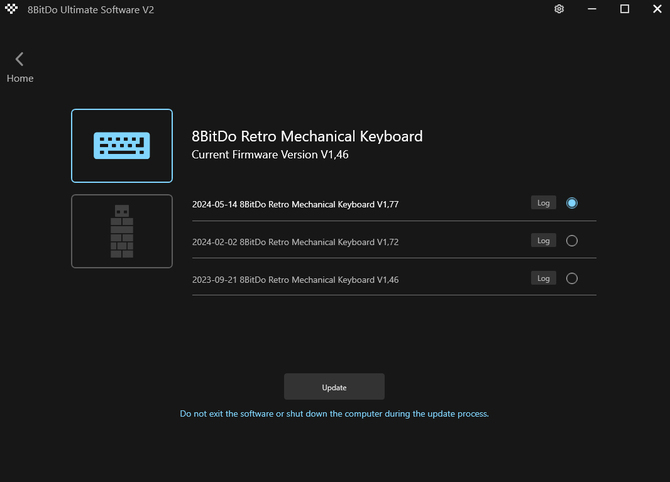
Task: Click the Home label
Action: coord(20,79)
